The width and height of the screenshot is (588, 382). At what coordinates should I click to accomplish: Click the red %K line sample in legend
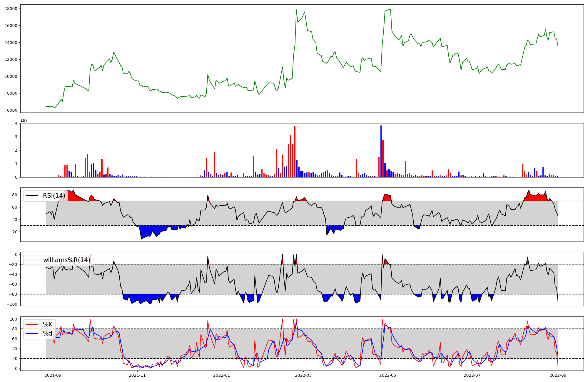[32, 324]
